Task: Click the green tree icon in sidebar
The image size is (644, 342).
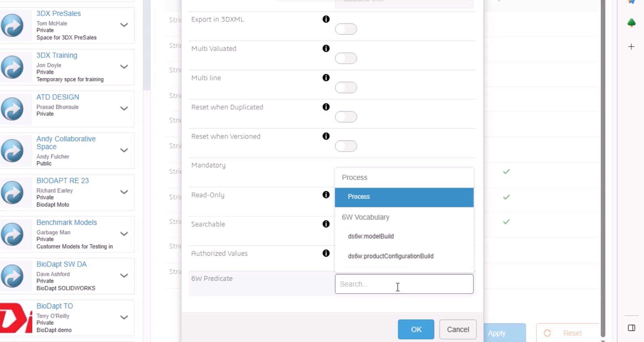Action: tap(631, 23)
